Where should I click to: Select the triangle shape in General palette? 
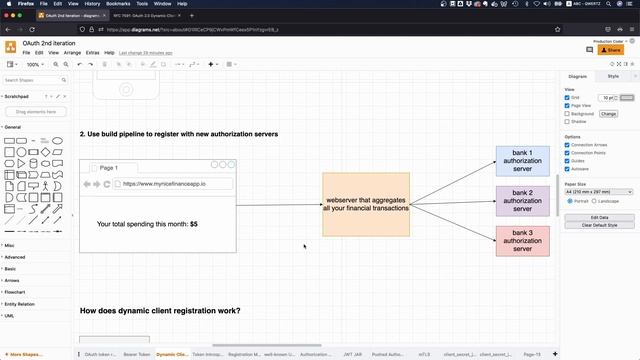coord(21,164)
